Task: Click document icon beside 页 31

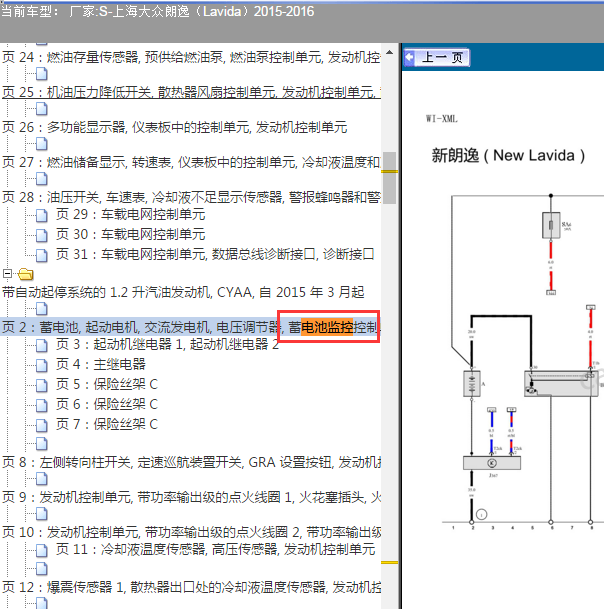Action: [42, 255]
